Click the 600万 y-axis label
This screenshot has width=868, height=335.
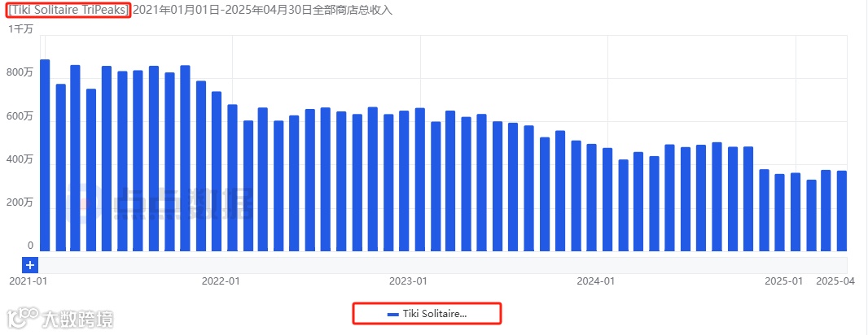pos(21,116)
